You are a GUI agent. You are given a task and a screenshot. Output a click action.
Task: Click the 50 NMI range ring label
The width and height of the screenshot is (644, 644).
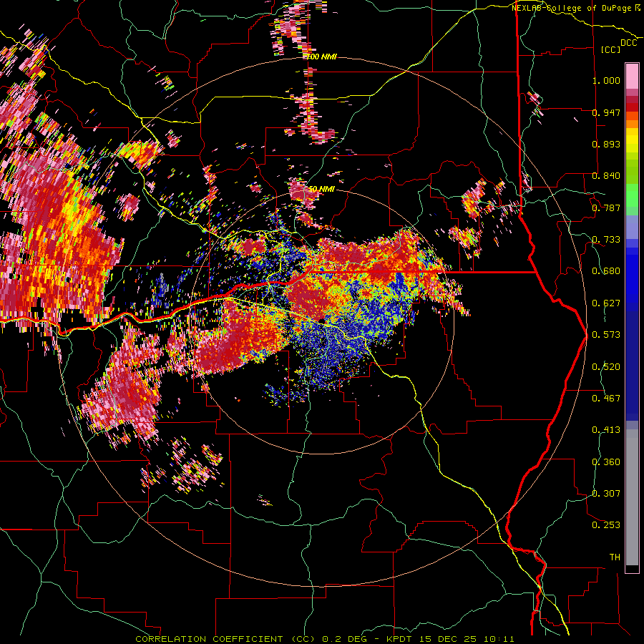point(321,189)
